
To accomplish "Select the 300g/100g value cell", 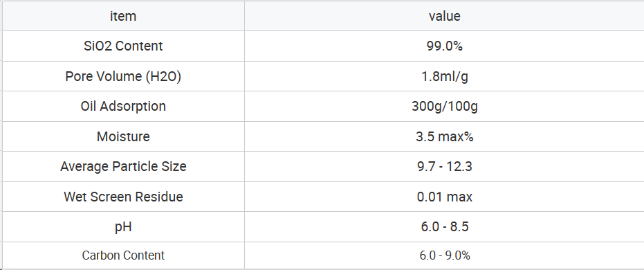I will coord(444,106).
